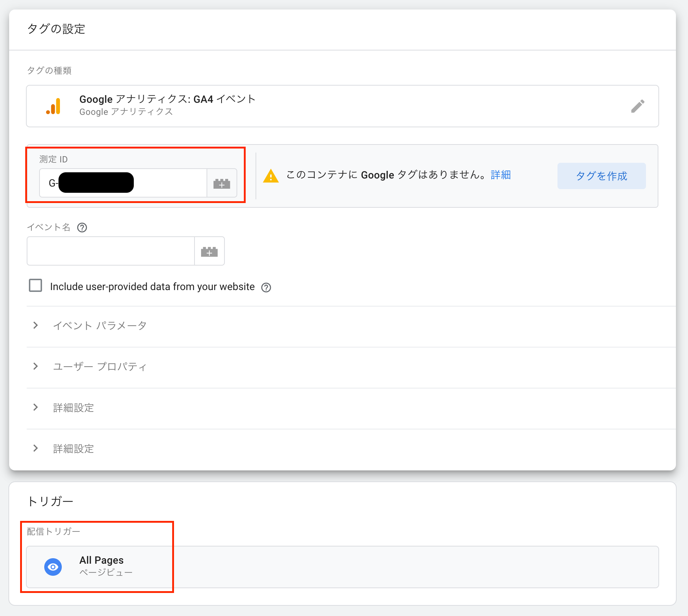Screen dimensions: 688x616
Task: Focus the イベント名 text field
Action: click(x=110, y=251)
